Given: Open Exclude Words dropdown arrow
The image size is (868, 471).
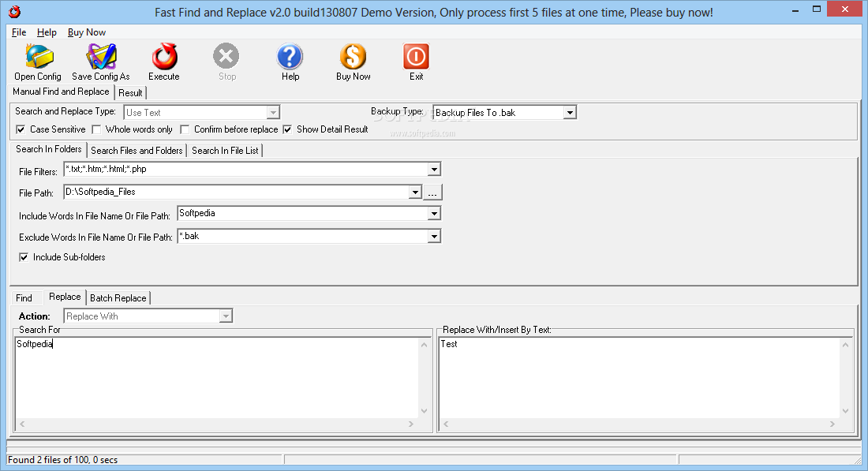Looking at the screenshot, I should [434, 237].
